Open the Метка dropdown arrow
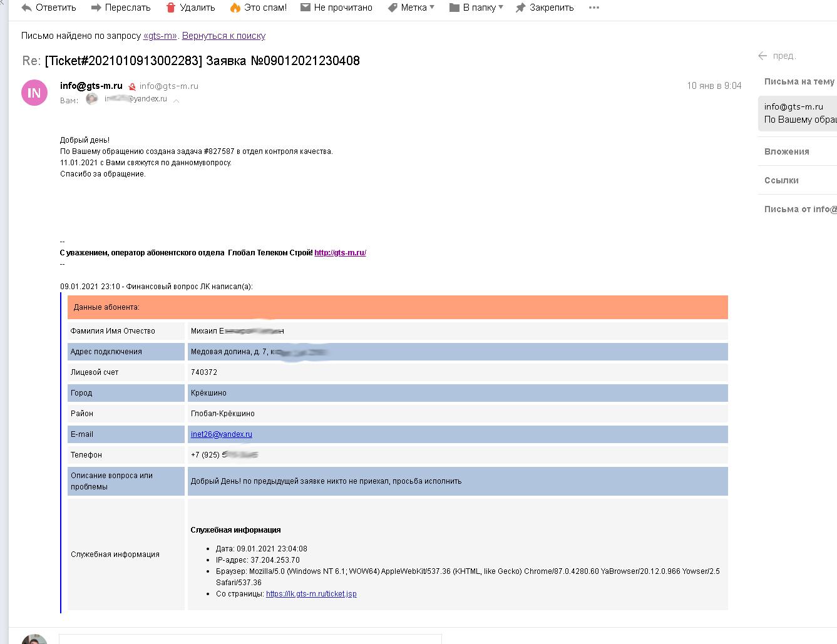The width and height of the screenshot is (837, 644). 432,8
